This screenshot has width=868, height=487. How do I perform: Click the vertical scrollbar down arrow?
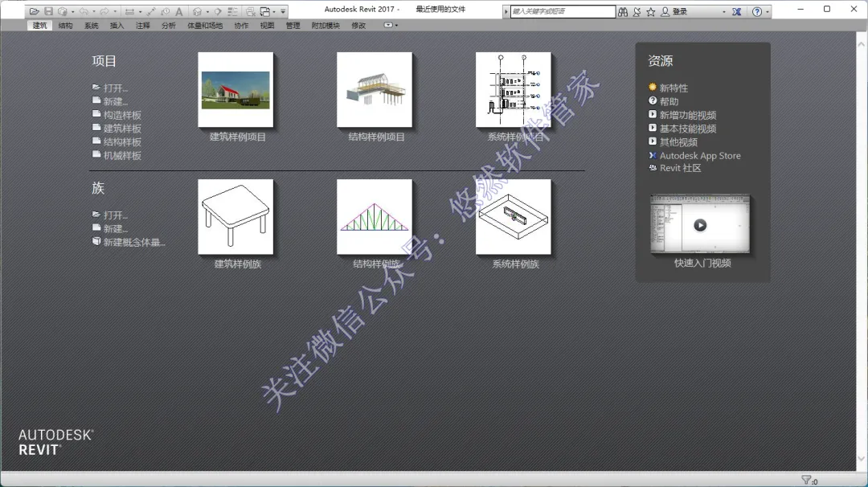(x=862, y=459)
